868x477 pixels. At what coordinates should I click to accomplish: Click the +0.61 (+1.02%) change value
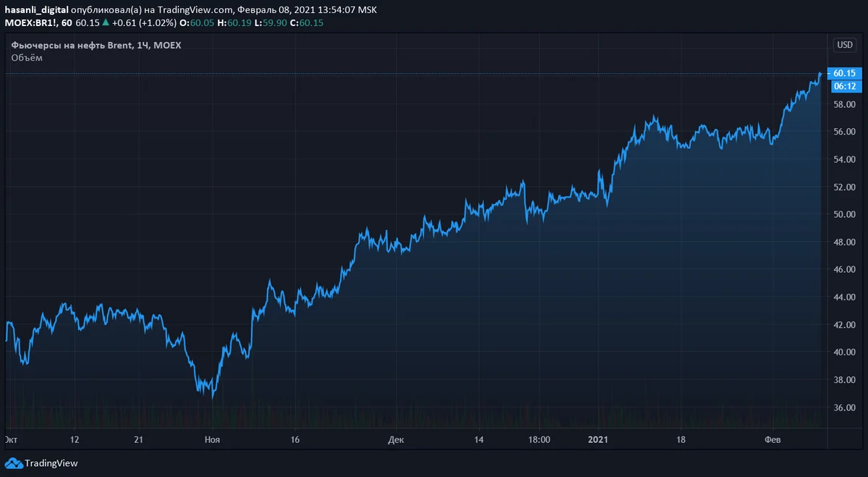[144, 22]
